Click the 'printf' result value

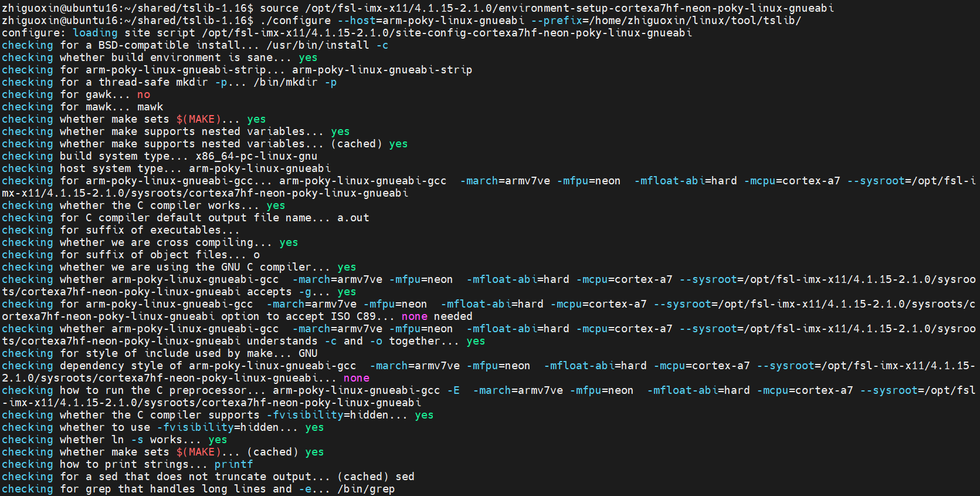click(233, 464)
